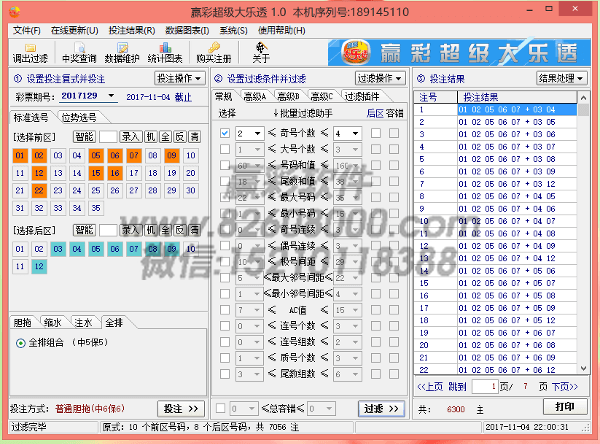The image size is (600, 444).
Task: Click 反 invert button in 选择后区 row
Action: pos(180,230)
